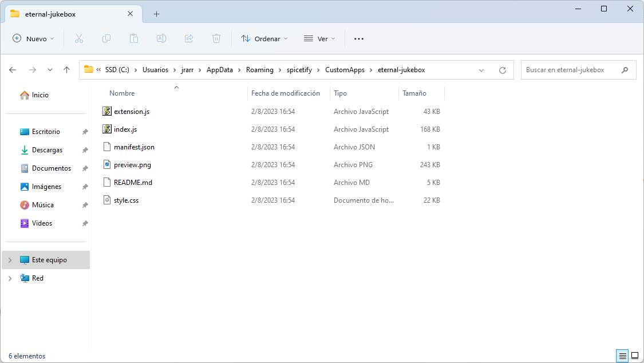Navigate up one folder level
This screenshot has height=363, width=644.
click(x=66, y=69)
